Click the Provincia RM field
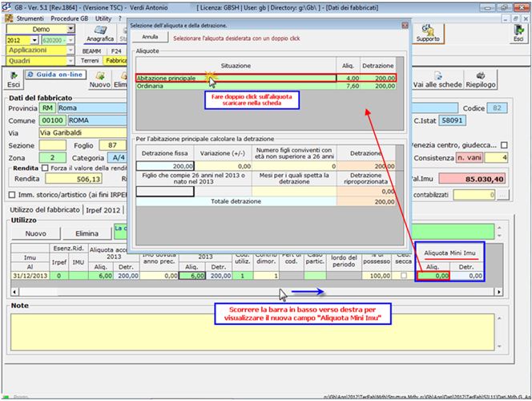532x401 pixels. click(47, 108)
